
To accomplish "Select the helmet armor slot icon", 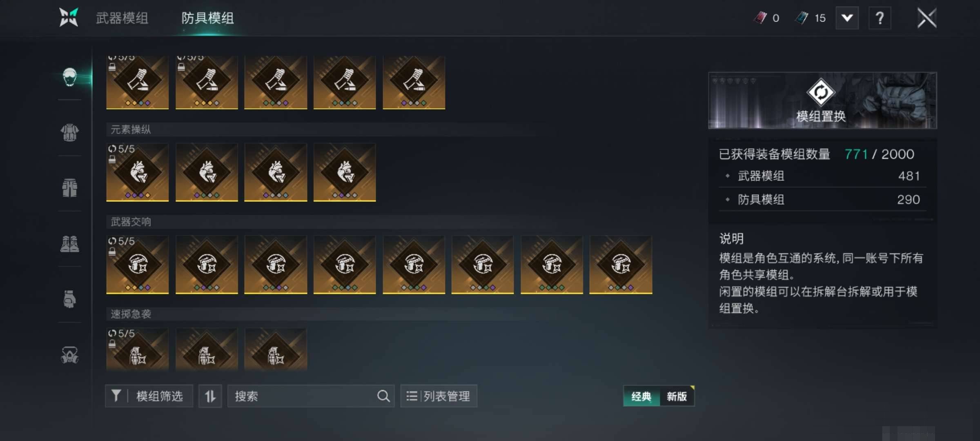I will click(70, 77).
